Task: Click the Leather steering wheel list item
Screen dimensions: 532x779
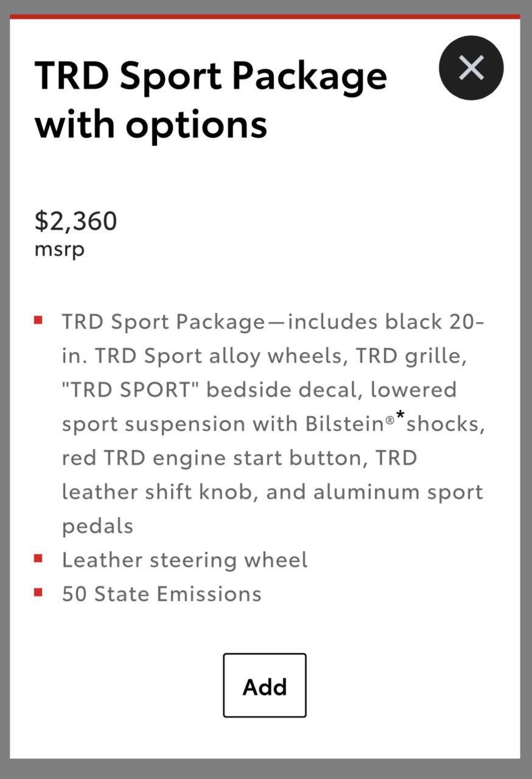Action: [184, 560]
